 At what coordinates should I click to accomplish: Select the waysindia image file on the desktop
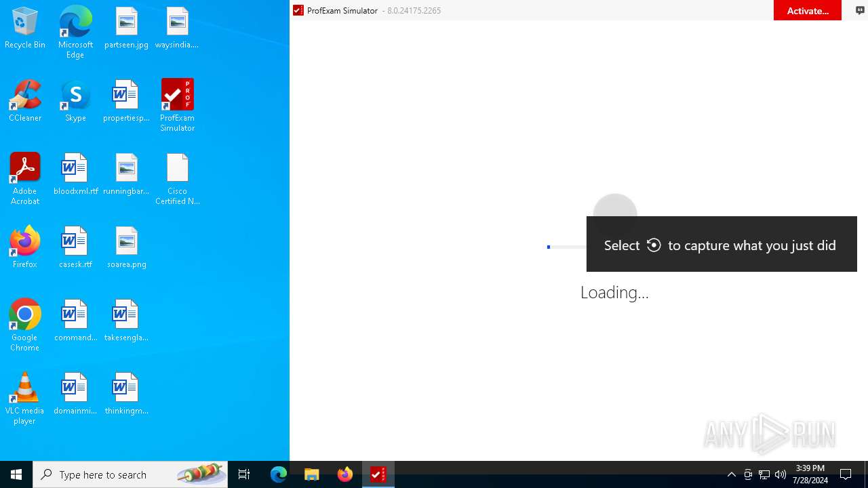coord(177,28)
